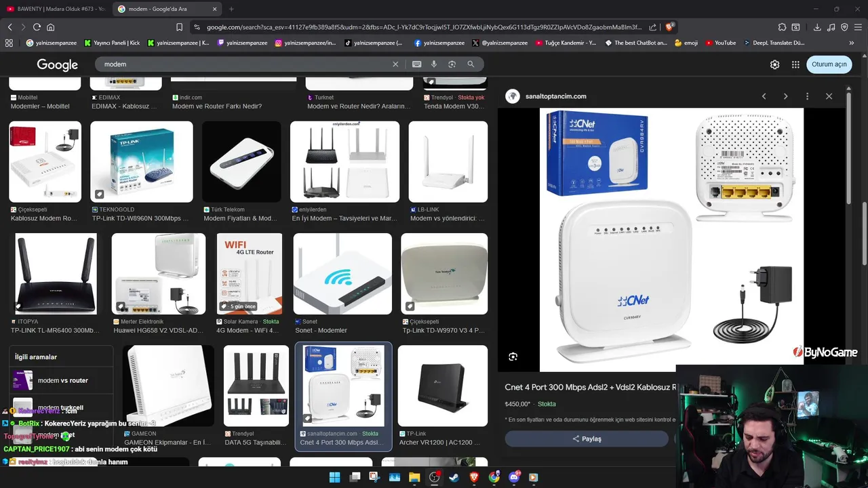The width and height of the screenshot is (868, 488).
Task: Open the Kablosuz Modem Çiçeksepeti thumbnail
Action: [45, 162]
